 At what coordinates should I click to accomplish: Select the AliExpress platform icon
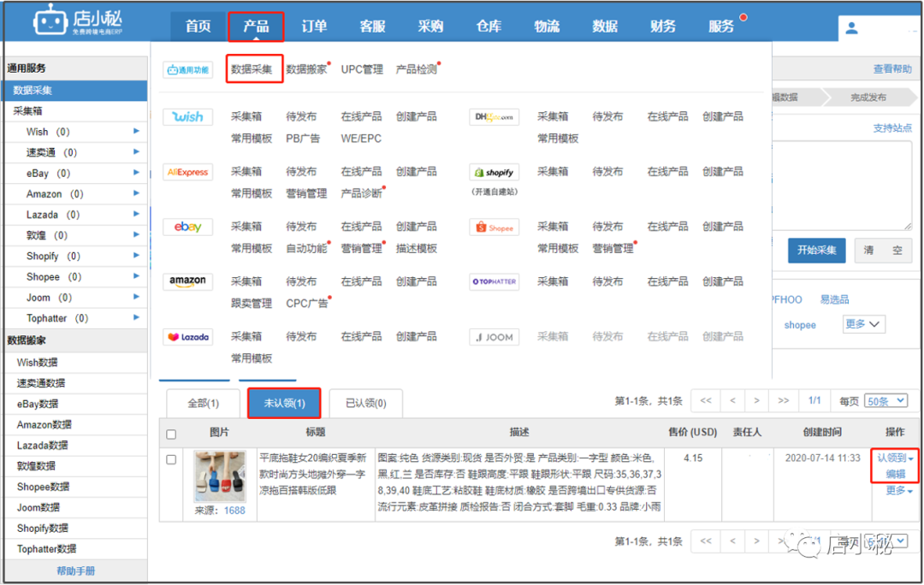pos(187,172)
